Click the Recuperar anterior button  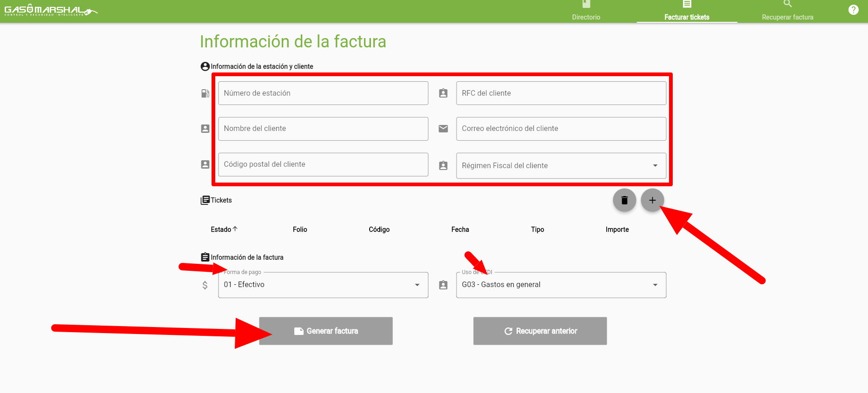coord(540,331)
